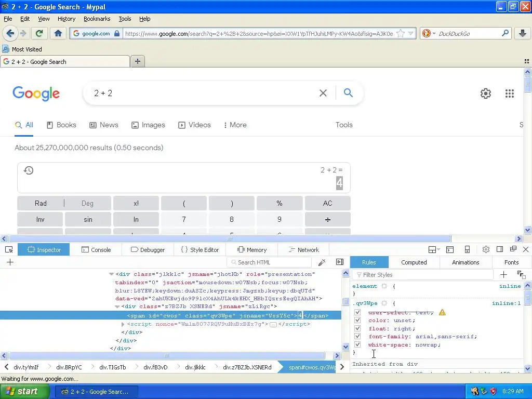Open the Images search results link
Screen dimensions: 532x399
[148, 125]
